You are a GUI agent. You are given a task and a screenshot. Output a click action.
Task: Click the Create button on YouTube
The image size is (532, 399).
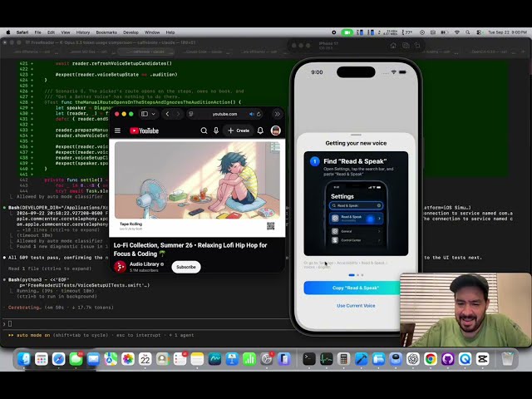tap(239, 131)
